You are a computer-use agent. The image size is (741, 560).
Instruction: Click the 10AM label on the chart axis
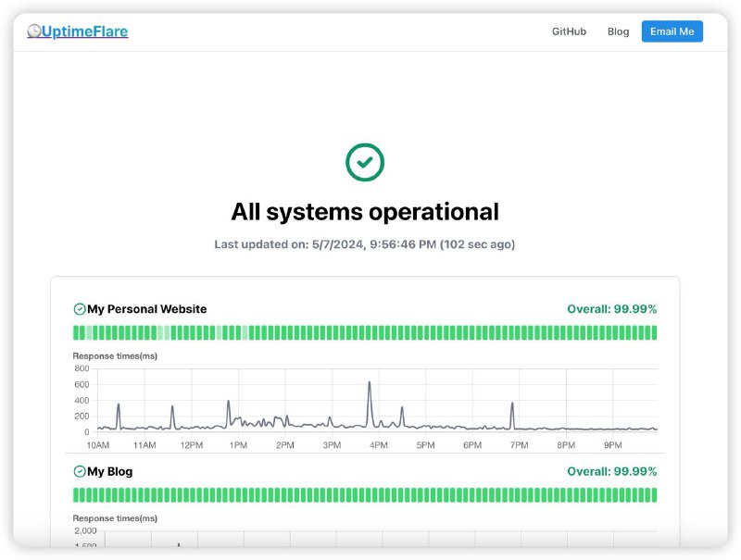(x=96, y=443)
